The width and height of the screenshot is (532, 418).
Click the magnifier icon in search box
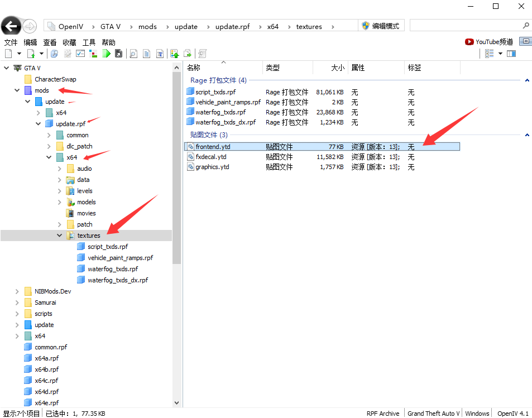click(526, 26)
